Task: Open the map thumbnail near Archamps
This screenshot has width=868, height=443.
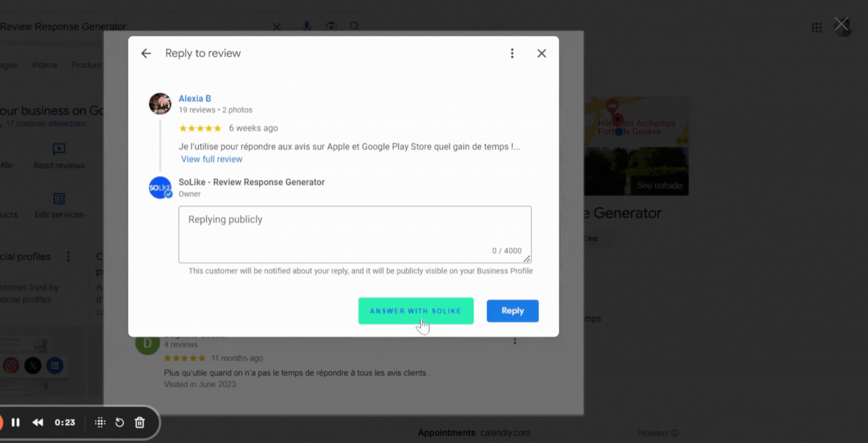Action: pos(637,122)
